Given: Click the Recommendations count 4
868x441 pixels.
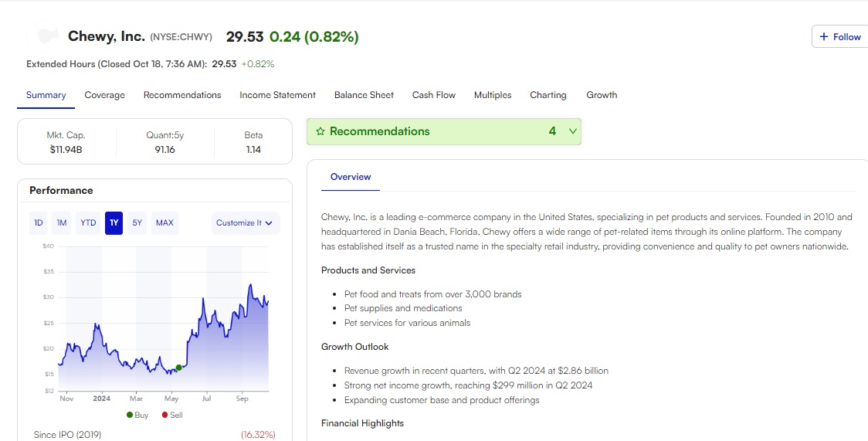Looking at the screenshot, I should 552,132.
